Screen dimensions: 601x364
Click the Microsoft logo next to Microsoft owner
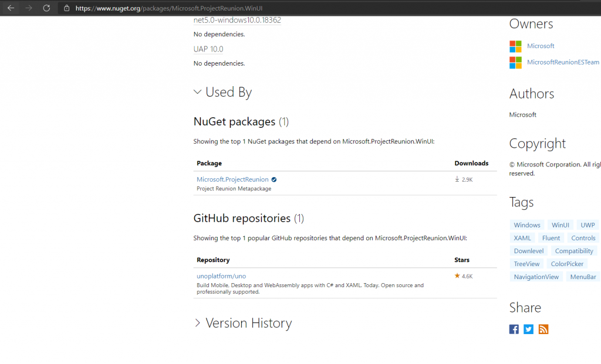point(515,46)
